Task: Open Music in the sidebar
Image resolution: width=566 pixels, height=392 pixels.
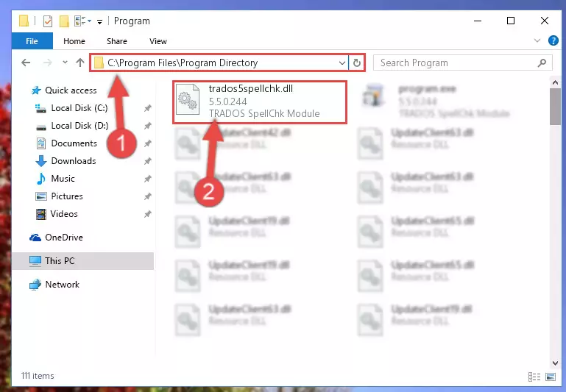Action: (56, 179)
